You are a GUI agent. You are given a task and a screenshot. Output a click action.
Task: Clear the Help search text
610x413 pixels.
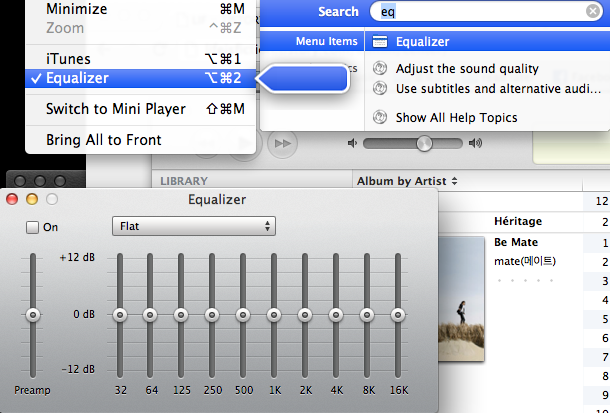point(593,12)
